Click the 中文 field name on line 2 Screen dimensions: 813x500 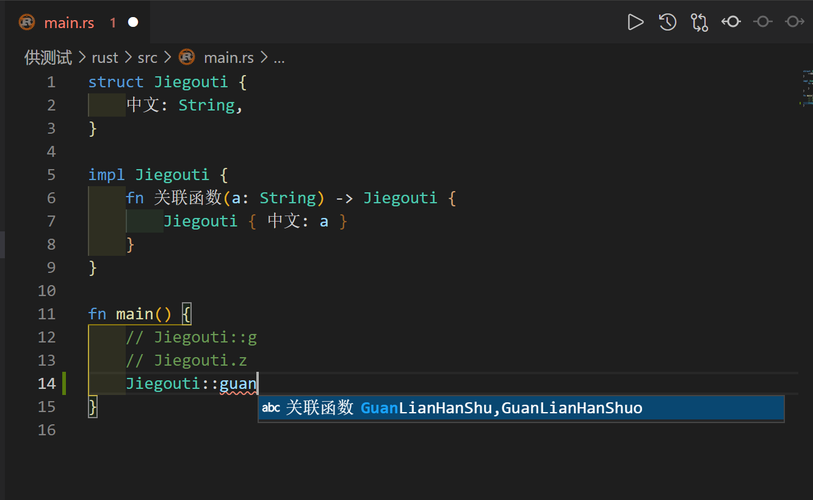[x=143, y=105]
